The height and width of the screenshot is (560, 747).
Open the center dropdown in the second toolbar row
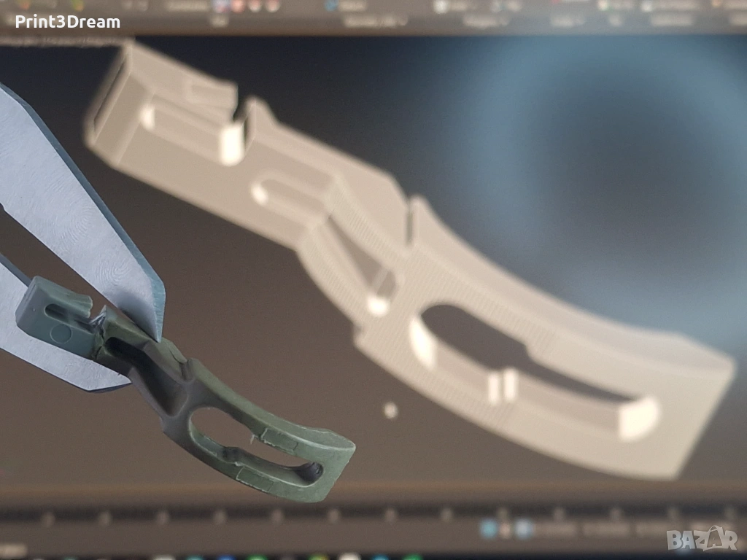(373, 21)
